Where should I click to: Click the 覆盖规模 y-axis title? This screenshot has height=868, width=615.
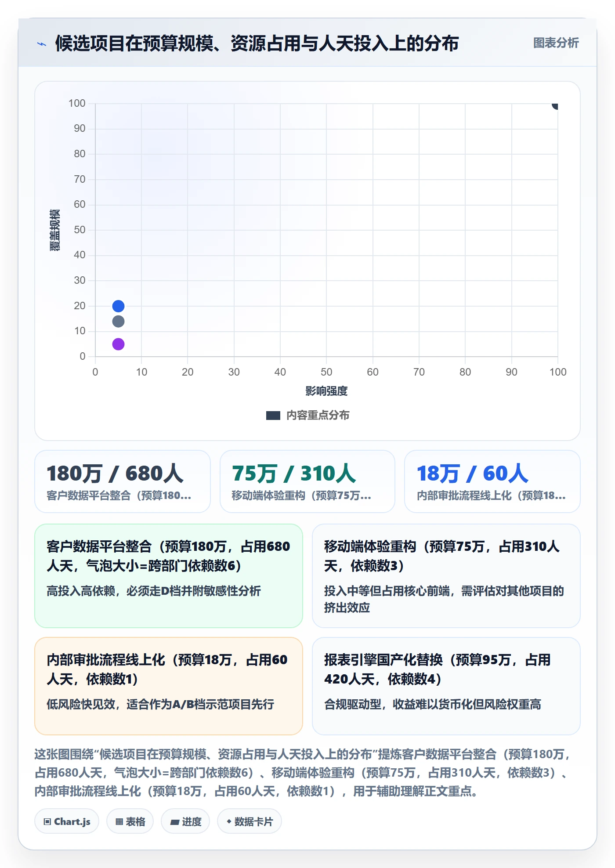point(55,230)
